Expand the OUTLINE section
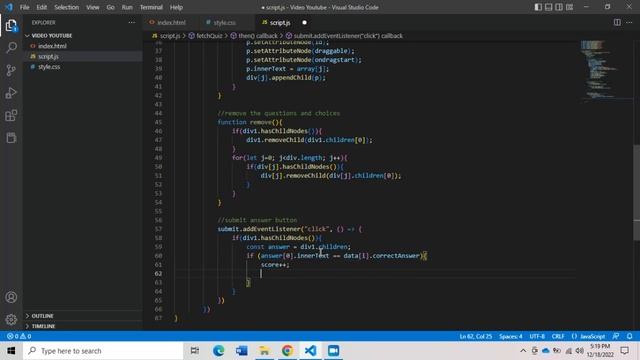Screen dimensions: 640x360 click(42, 316)
